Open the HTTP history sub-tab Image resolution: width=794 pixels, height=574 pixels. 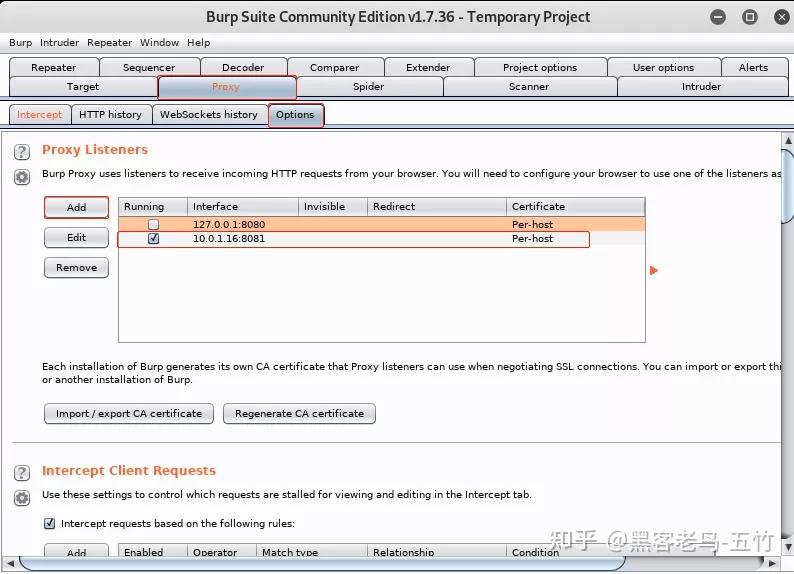click(x=110, y=114)
